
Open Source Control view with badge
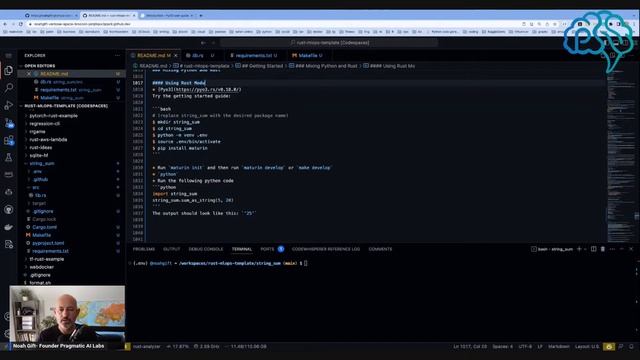point(9,122)
